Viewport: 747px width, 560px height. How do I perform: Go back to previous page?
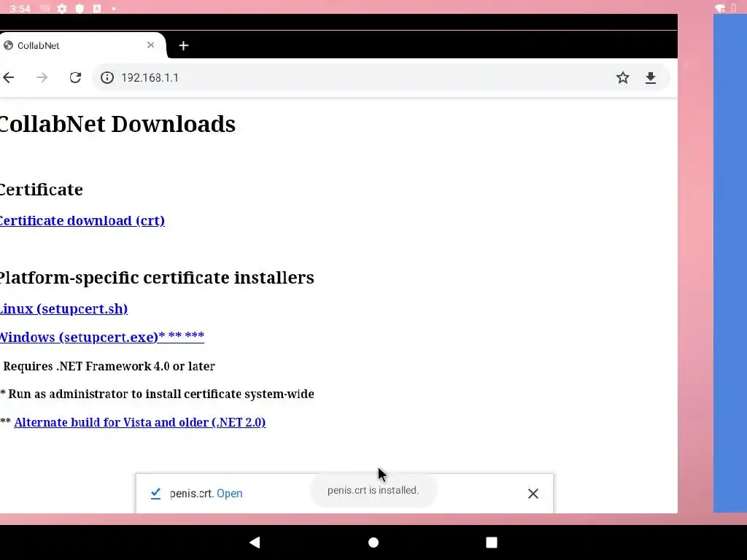click(x=9, y=77)
